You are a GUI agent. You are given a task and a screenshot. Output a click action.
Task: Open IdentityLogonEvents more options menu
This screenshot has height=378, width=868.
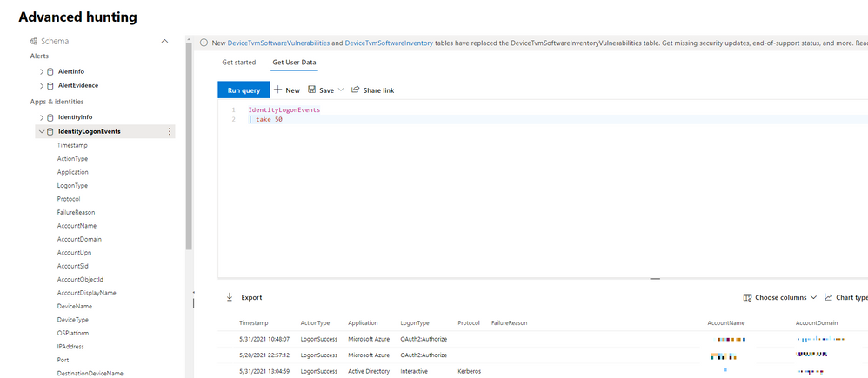170,132
